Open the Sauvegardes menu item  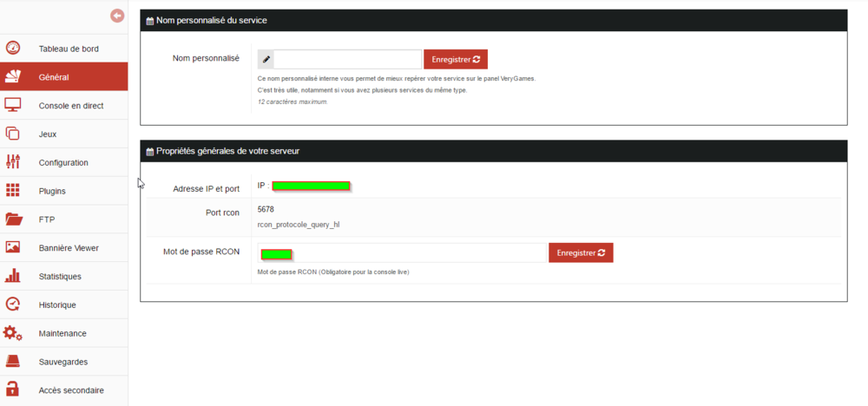(62, 362)
